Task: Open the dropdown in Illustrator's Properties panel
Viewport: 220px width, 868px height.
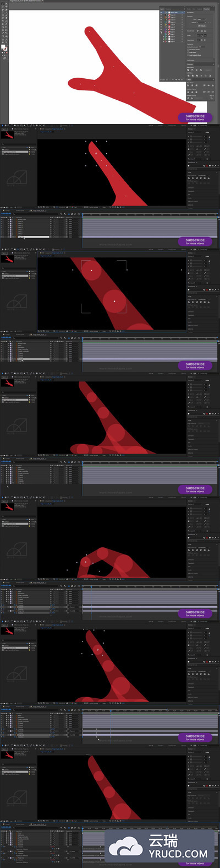Action: pos(201,19)
